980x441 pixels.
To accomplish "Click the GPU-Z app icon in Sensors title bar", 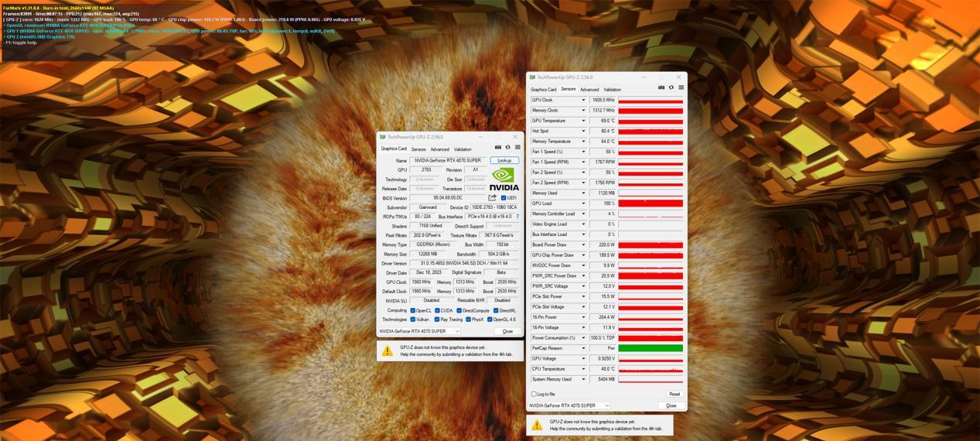I will 533,77.
